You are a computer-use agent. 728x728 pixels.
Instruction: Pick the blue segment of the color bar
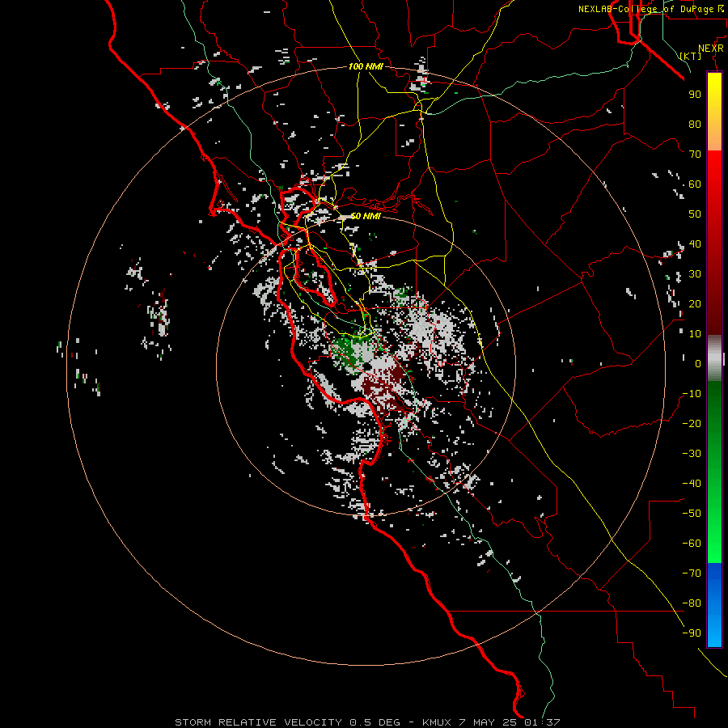pyautogui.click(x=714, y=605)
